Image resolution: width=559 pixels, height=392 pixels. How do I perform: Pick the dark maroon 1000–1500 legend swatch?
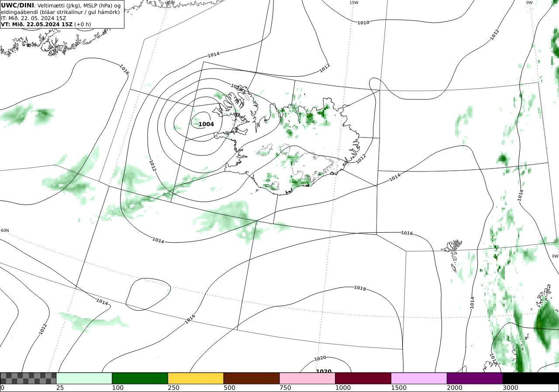(363, 378)
